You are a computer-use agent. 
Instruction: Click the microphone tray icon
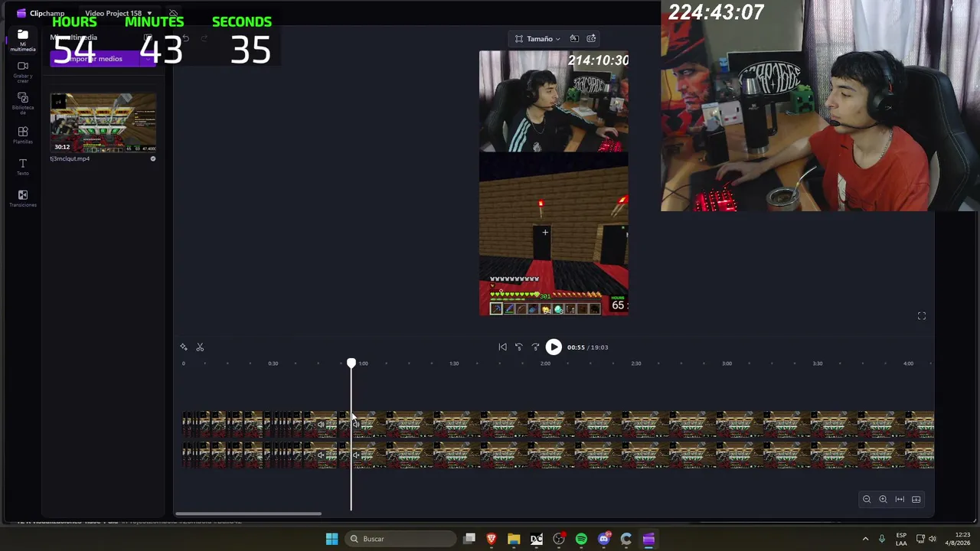click(882, 539)
